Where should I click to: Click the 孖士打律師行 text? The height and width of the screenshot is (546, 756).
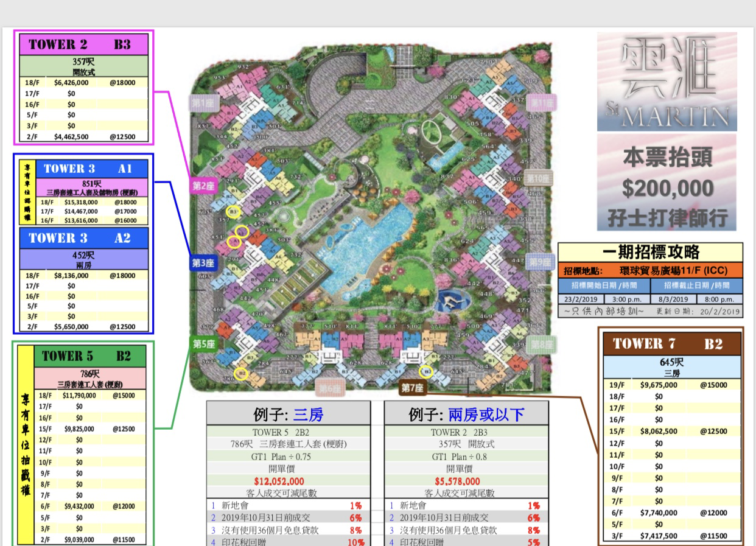[x=667, y=217]
